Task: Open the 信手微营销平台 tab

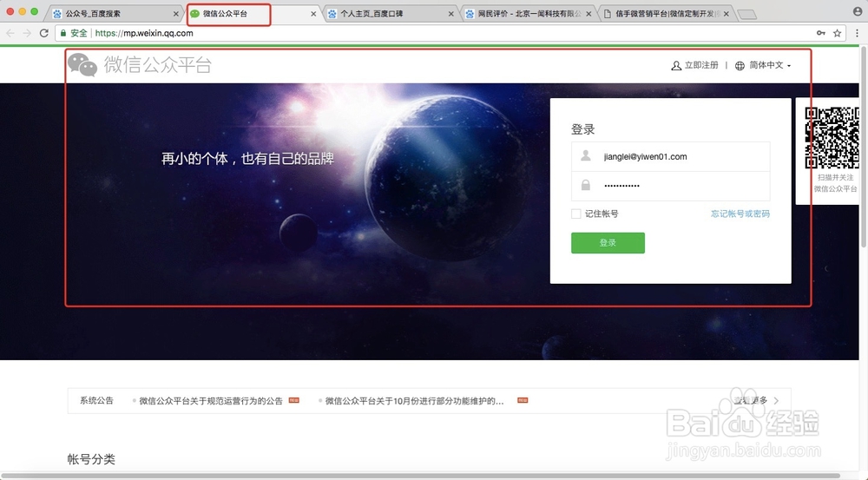Action: 664,14
